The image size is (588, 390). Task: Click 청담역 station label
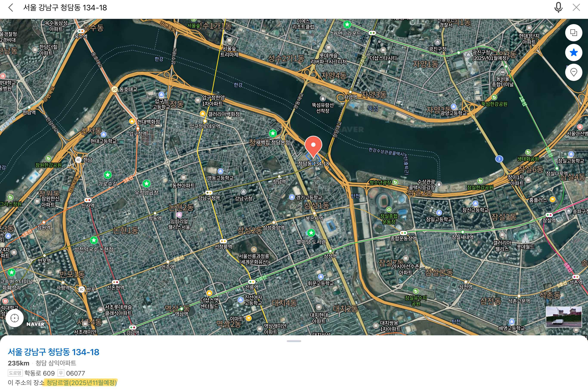(x=279, y=182)
